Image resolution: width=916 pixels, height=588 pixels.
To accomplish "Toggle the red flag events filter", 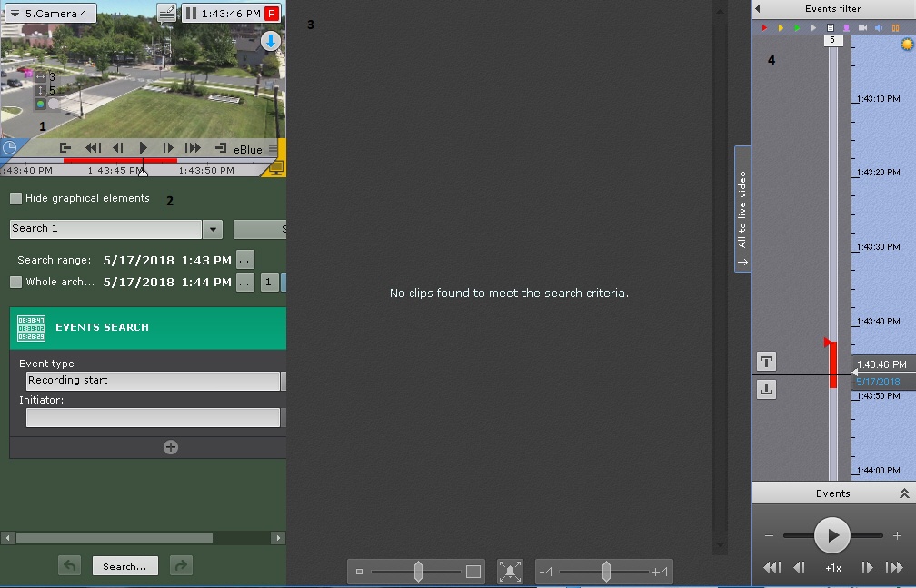I will click(764, 28).
